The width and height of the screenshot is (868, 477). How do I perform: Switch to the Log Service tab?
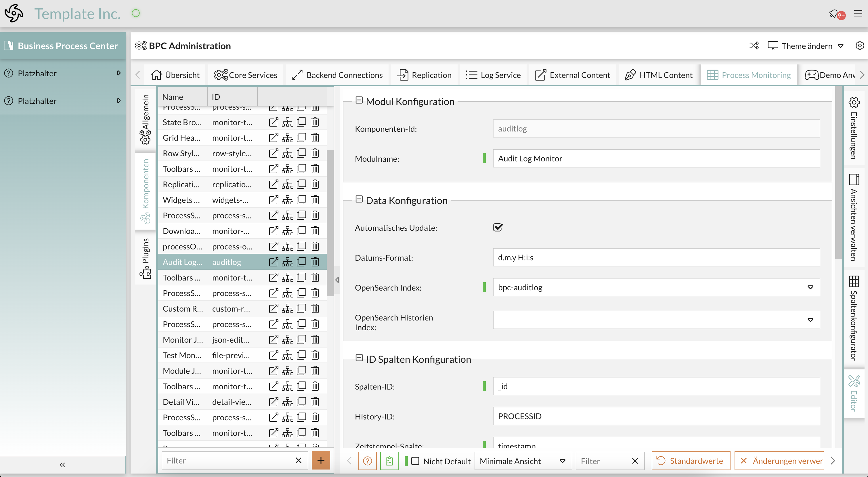[x=493, y=75]
